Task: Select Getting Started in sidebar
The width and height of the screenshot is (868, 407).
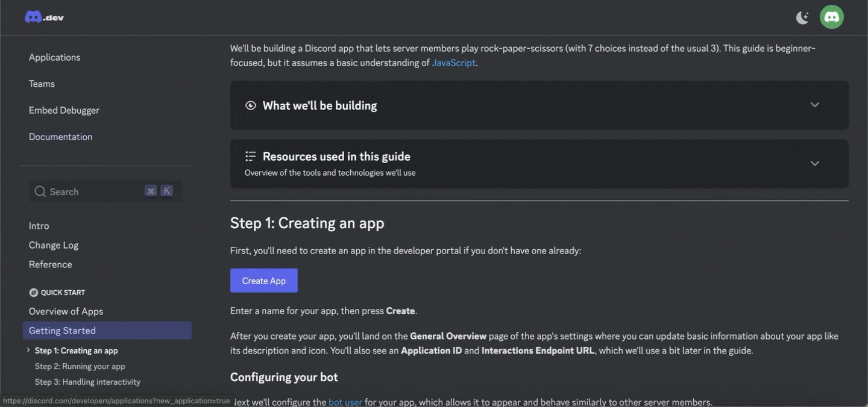Action: (x=107, y=331)
